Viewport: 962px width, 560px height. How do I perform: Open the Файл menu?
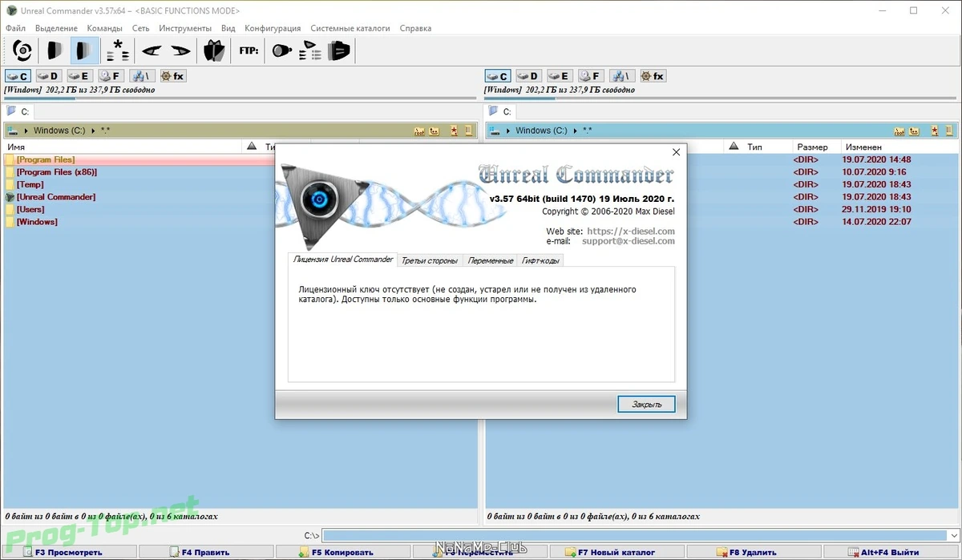(15, 28)
